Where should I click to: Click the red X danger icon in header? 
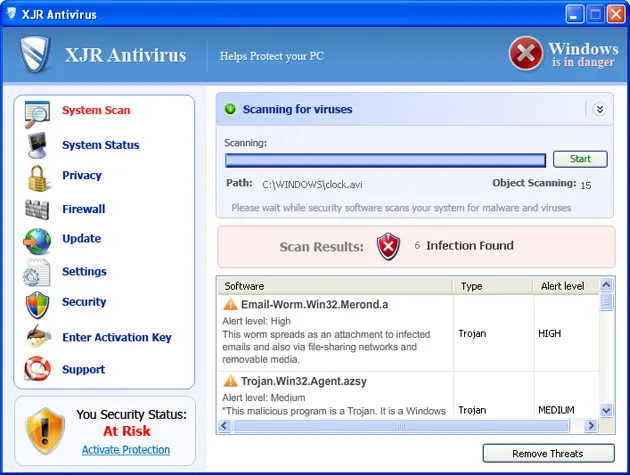526,53
